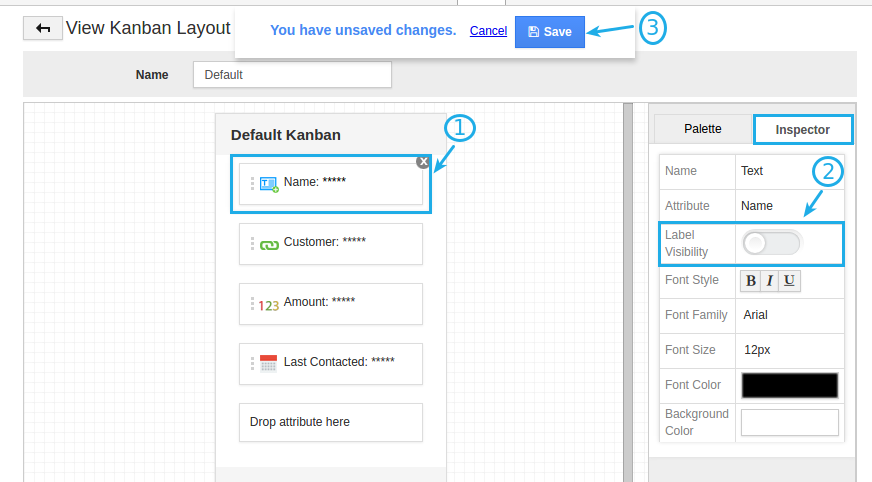872x482 pixels.
Task: Switch to the Inspector tab
Action: point(802,130)
